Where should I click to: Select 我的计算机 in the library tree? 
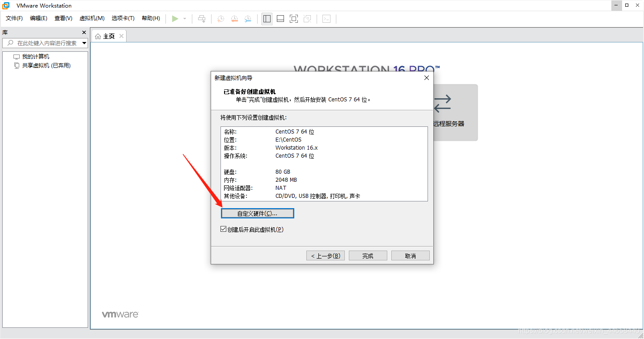point(36,57)
